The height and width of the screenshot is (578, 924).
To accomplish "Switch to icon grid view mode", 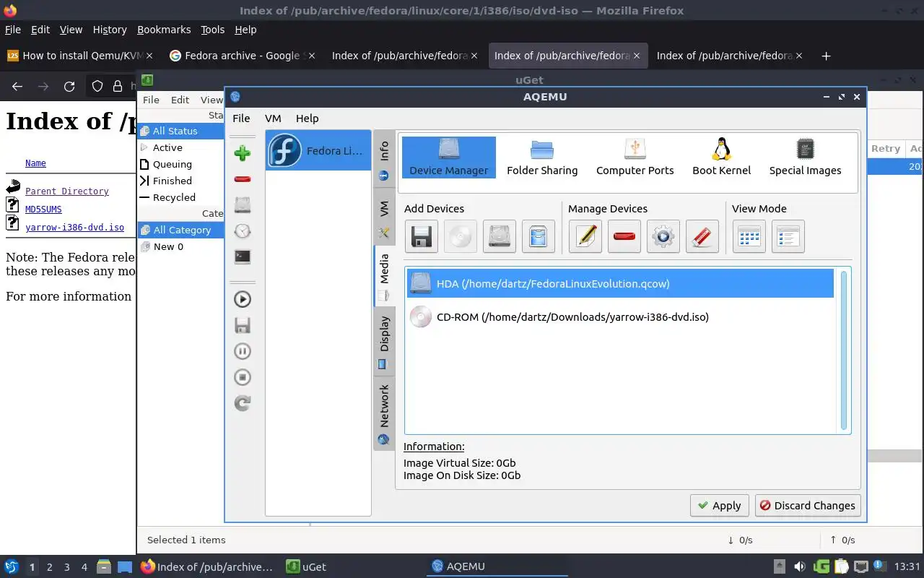I will tap(749, 236).
